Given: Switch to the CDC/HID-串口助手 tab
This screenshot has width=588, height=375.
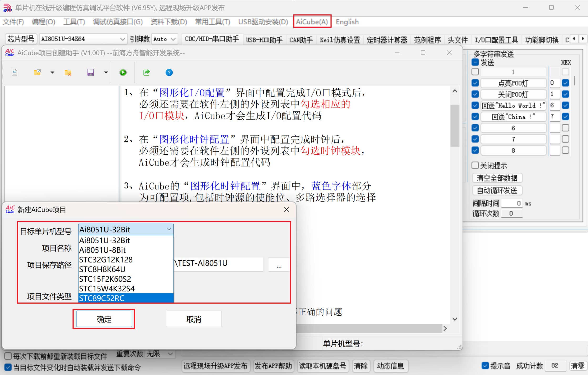Looking at the screenshot, I should click(212, 39).
